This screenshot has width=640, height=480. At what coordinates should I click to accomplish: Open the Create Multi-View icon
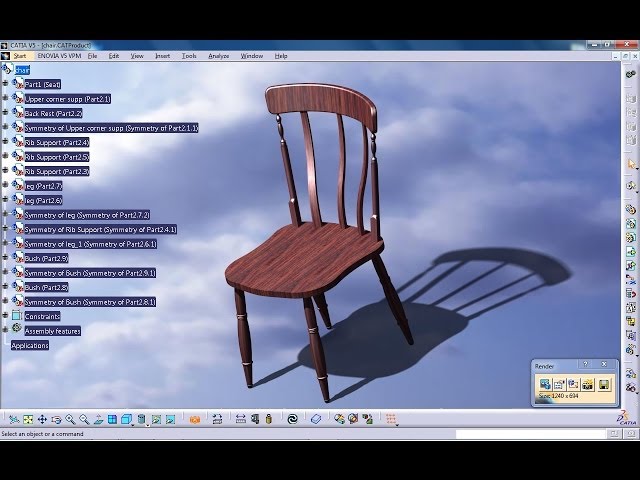(112, 419)
